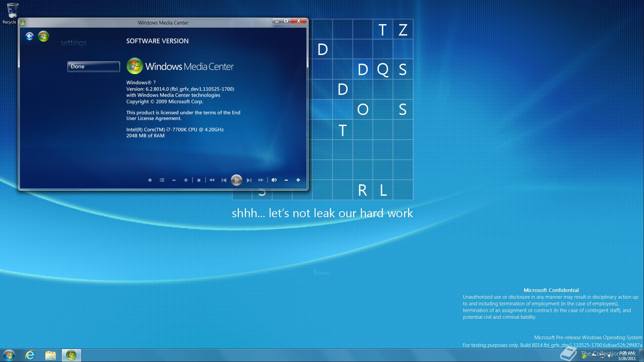The height and width of the screenshot is (362, 644).
Task: Go back with the Media Center back arrow
Action: click(x=30, y=36)
